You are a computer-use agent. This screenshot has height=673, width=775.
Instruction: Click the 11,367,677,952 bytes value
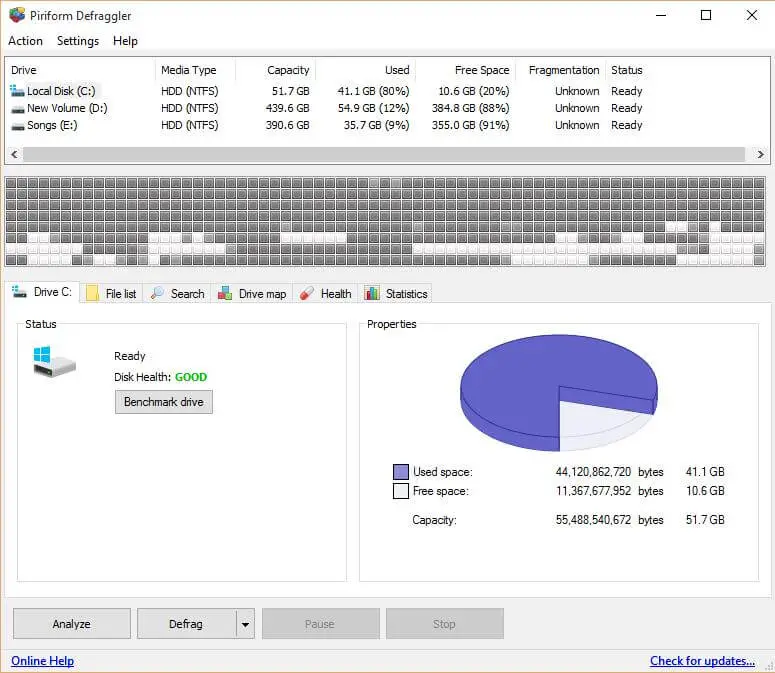593,491
